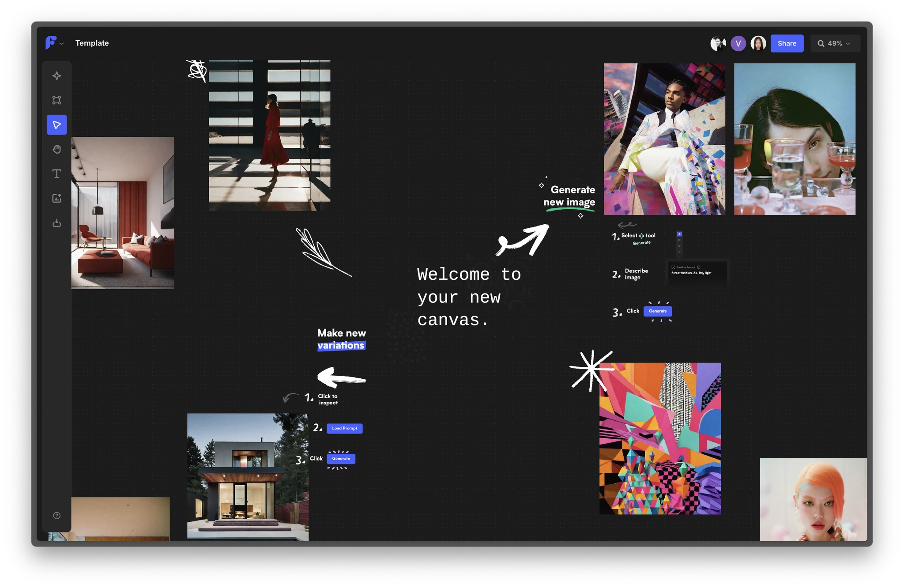The image size is (904, 588).
Task: Select the woman in red dress image
Action: pos(269,136)
